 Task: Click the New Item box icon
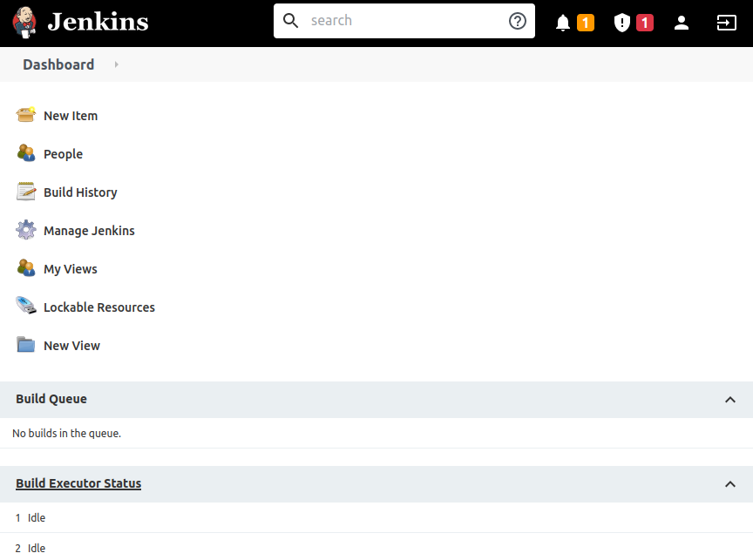[26, 115]
